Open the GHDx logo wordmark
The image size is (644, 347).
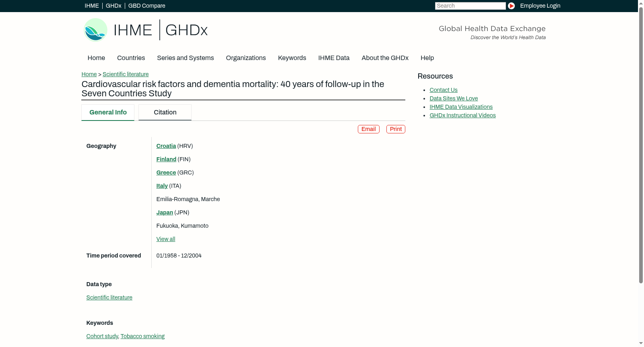(186, 30)
